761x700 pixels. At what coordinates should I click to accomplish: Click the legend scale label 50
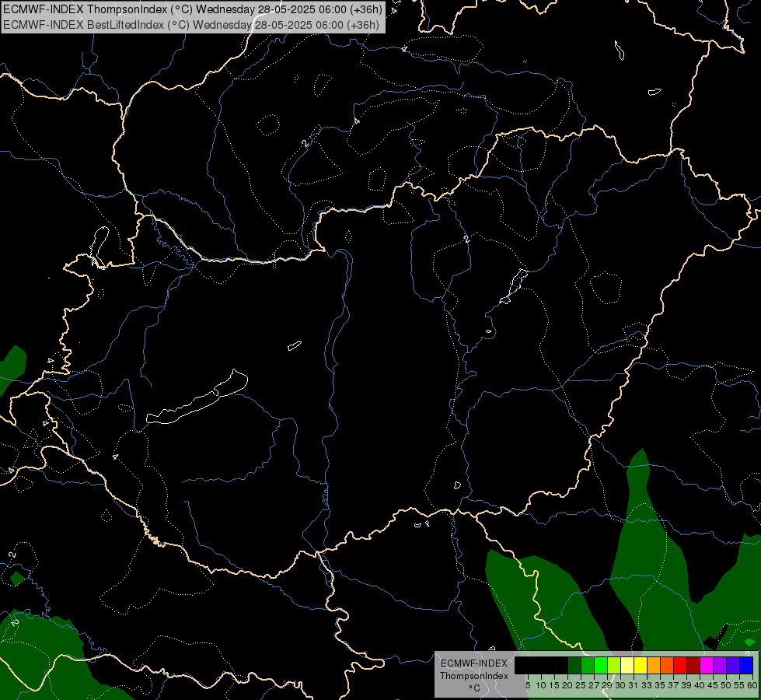[x=727, y=685]
